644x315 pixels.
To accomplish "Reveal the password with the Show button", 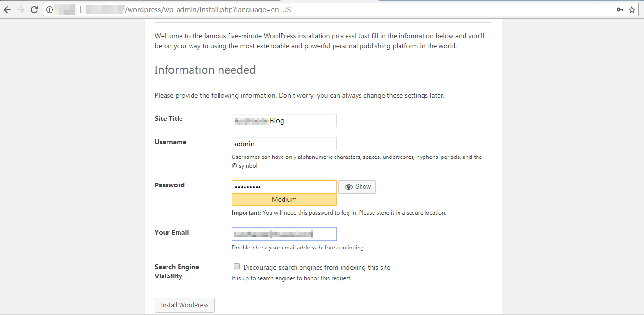I will click(357, 187).
